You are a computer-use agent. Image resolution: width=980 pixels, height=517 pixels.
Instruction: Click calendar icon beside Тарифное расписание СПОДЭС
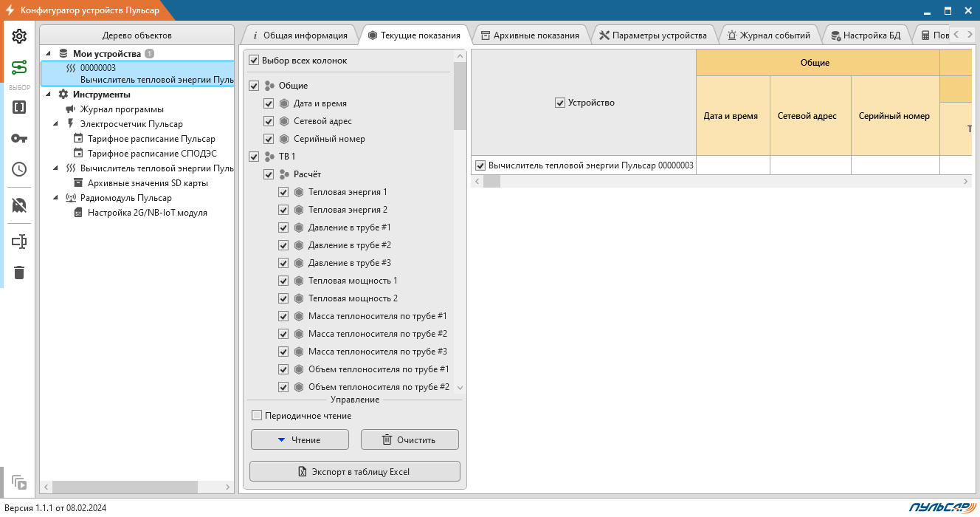(x=78, y=154)
